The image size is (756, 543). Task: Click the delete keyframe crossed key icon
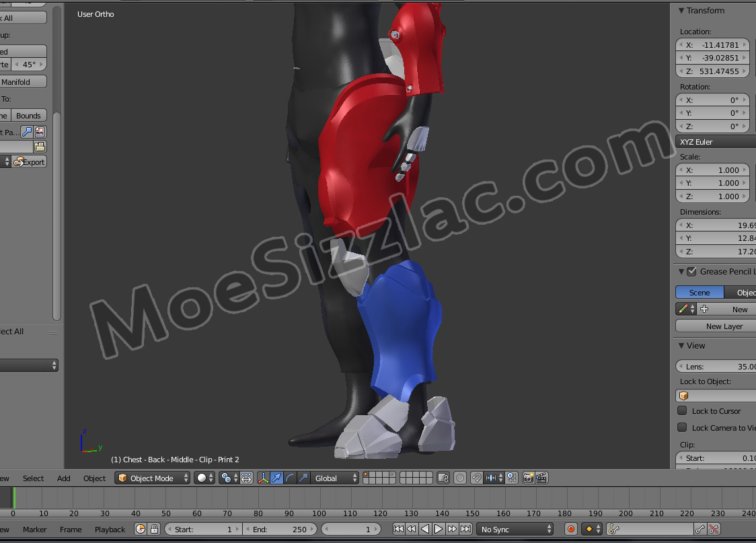[714, 529]
